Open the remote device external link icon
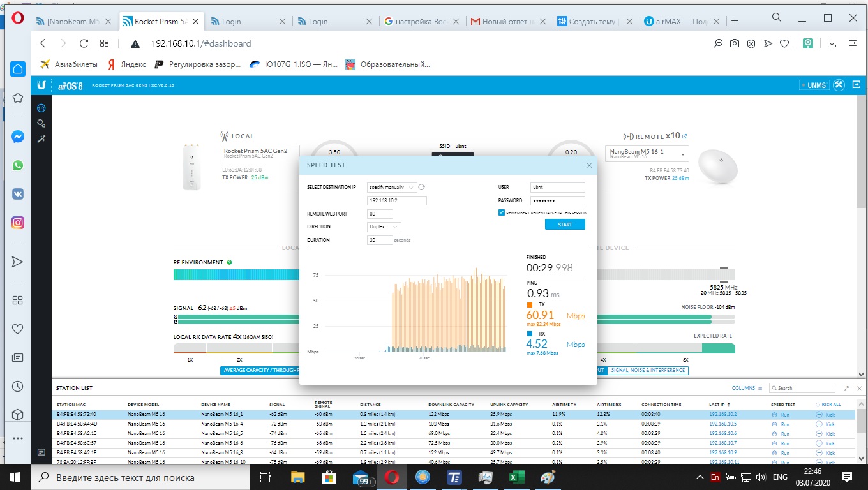Image resolution: width=868 pixels, height=490 pixels. click(685, 136)
